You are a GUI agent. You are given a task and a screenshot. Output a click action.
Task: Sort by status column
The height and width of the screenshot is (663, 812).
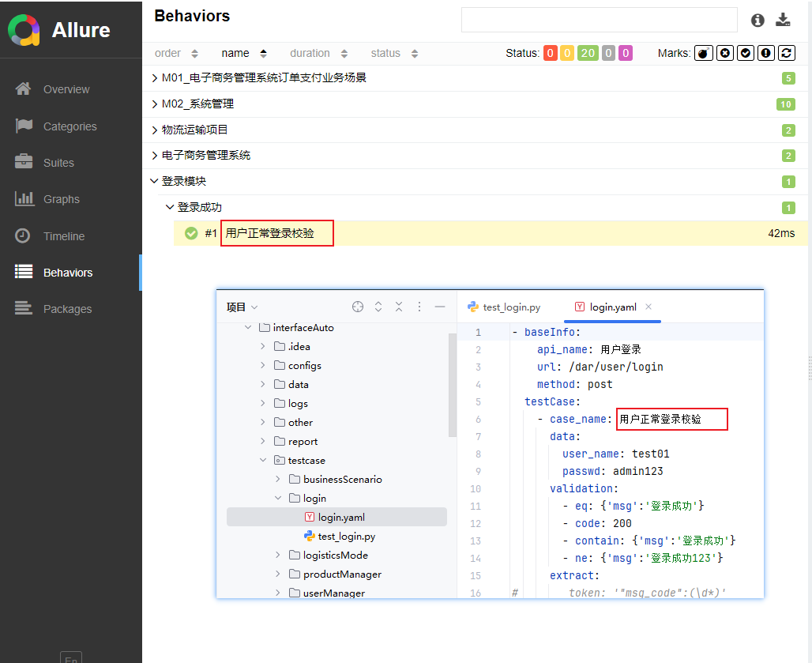(x=394, y=54)
